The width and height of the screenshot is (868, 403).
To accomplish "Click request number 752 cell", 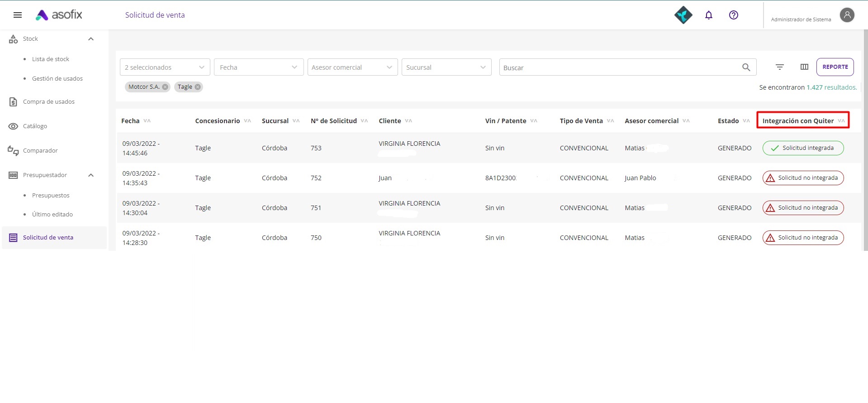I will [x=316, y=178].
